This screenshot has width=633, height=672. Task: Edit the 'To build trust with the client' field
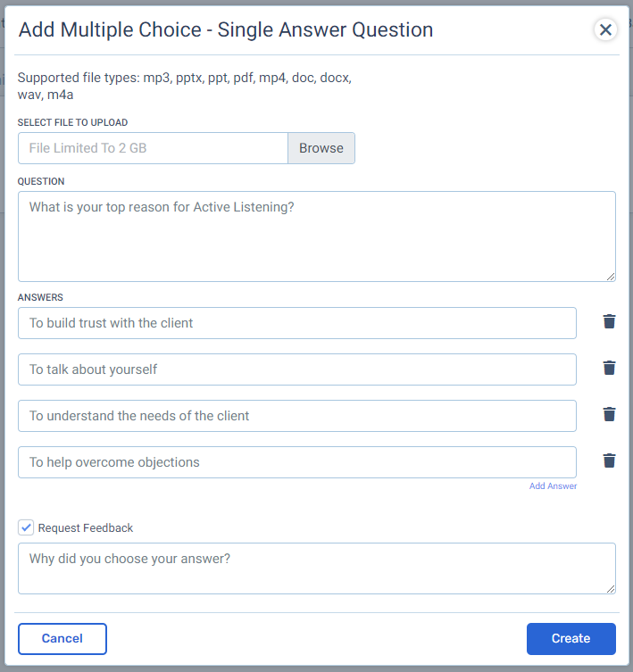(296, 323)
